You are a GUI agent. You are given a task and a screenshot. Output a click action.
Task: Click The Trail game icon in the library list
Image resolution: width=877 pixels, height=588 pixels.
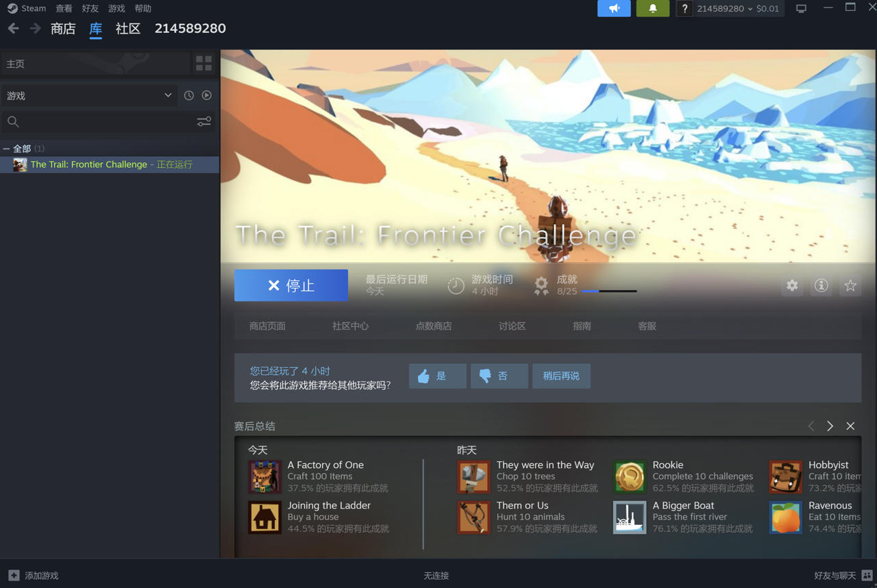point(20,164)
